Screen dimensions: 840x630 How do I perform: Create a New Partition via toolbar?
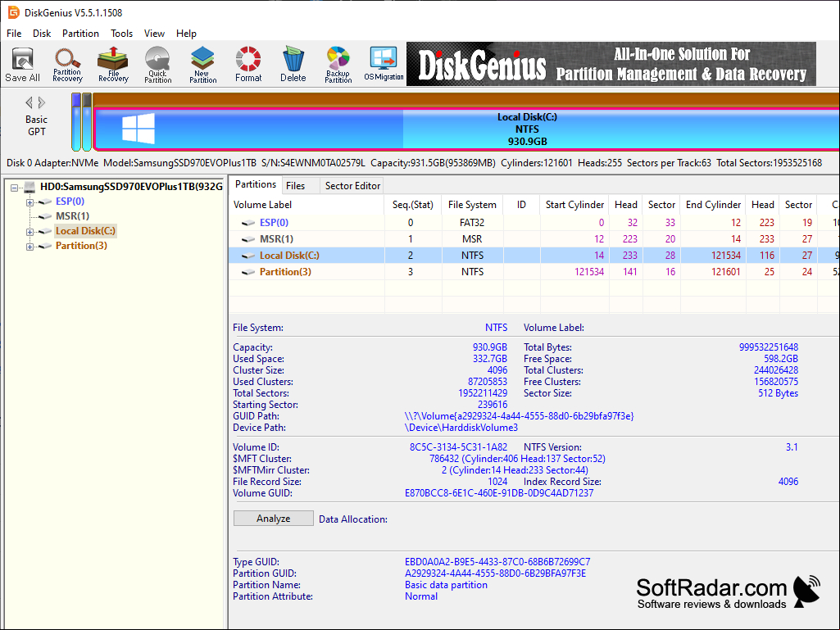click(203, 64)
